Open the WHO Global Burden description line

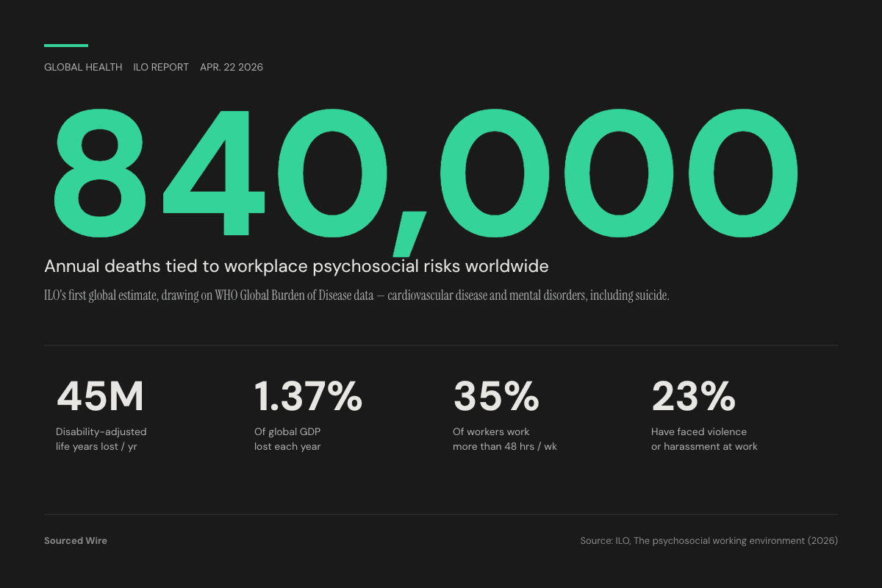[x=356, y=294]
